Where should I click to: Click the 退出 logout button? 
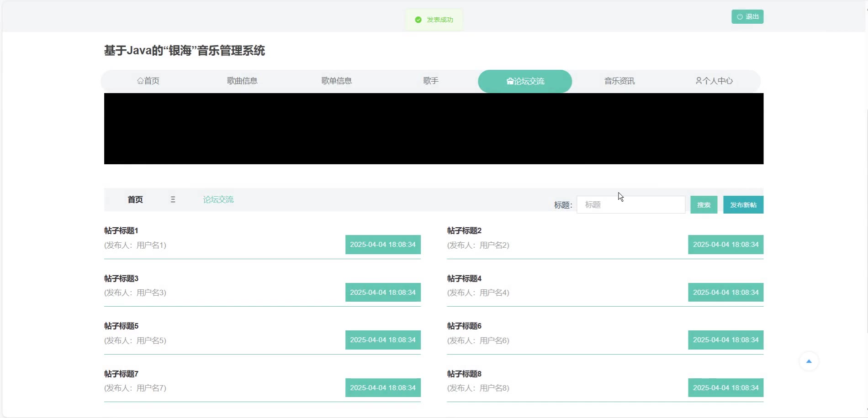point(747,17)
